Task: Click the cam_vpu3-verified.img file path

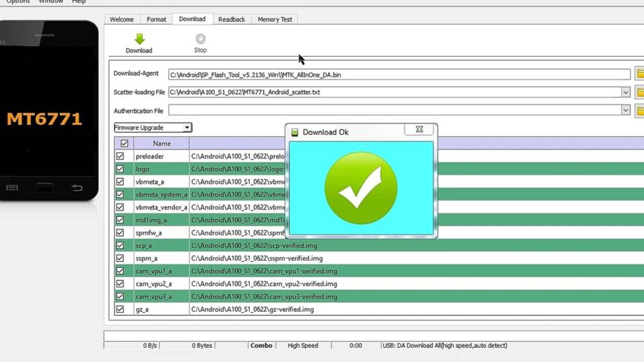Action: 264,296
